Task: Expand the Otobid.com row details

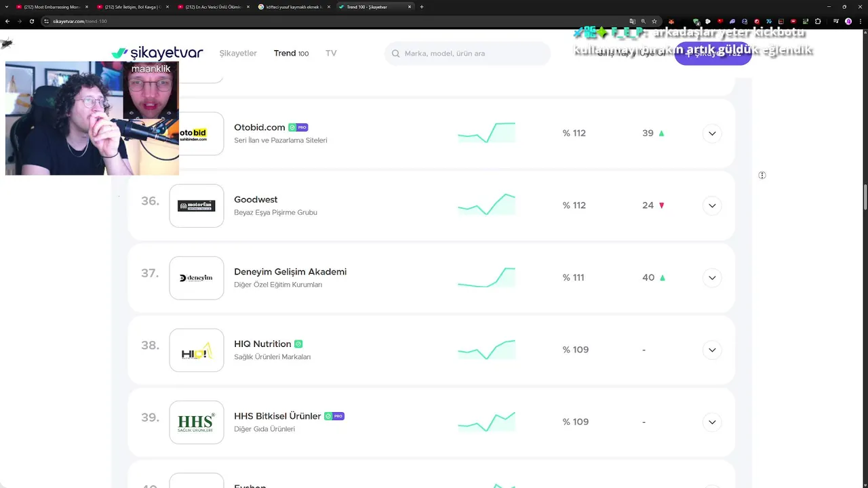Action: coord(712,134)
